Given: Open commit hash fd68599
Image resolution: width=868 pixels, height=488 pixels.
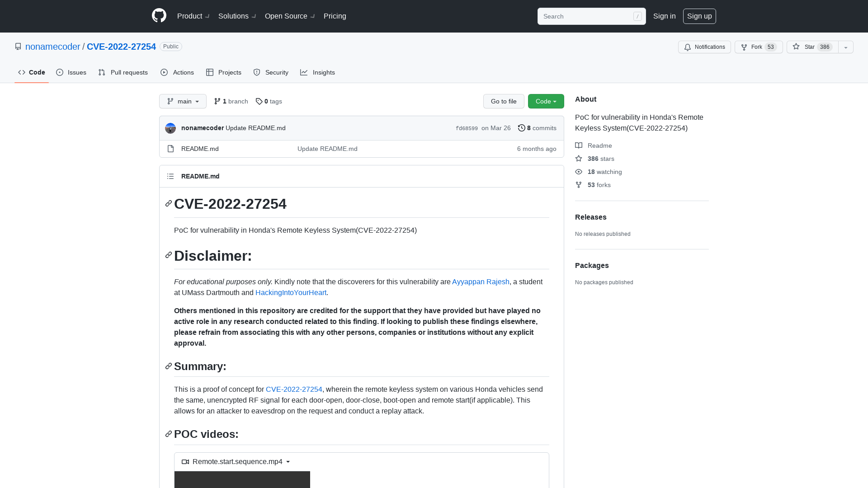Looking at the screenshot, I should [467, 128].
